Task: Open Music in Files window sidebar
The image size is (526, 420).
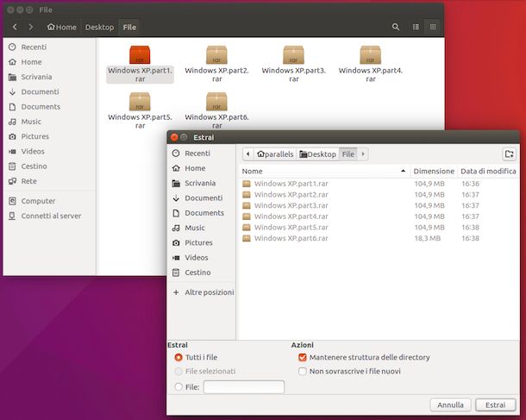Action: [x=50, y=122]
